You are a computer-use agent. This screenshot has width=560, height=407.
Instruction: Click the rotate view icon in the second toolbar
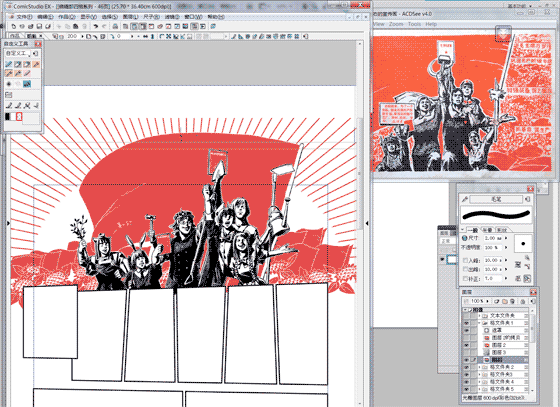pos(111,36)
